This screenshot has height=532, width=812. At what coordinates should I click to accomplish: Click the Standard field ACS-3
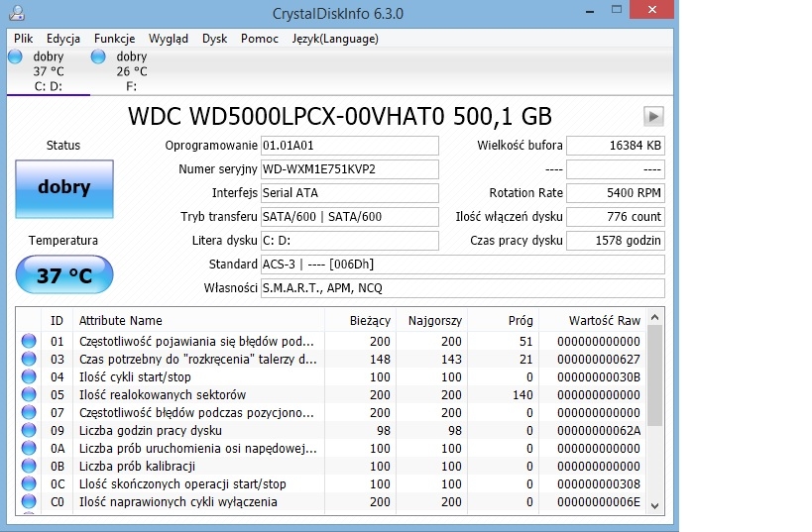coord(462,264)
